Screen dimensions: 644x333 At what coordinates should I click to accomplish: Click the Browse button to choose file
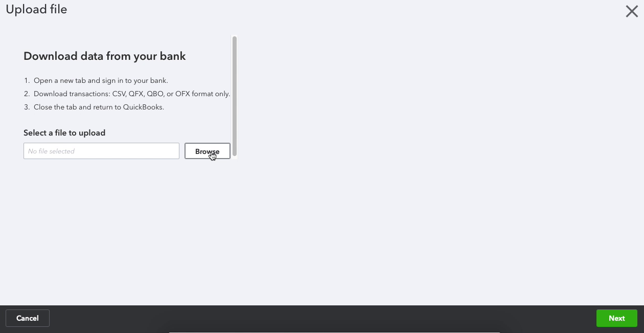208,151
